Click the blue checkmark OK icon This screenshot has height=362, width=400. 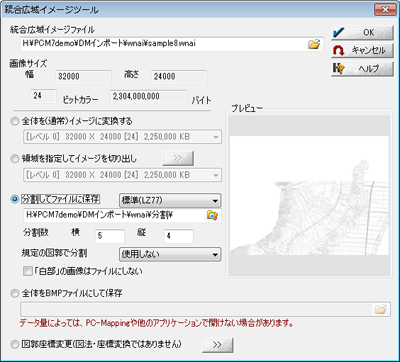point(340,32)
